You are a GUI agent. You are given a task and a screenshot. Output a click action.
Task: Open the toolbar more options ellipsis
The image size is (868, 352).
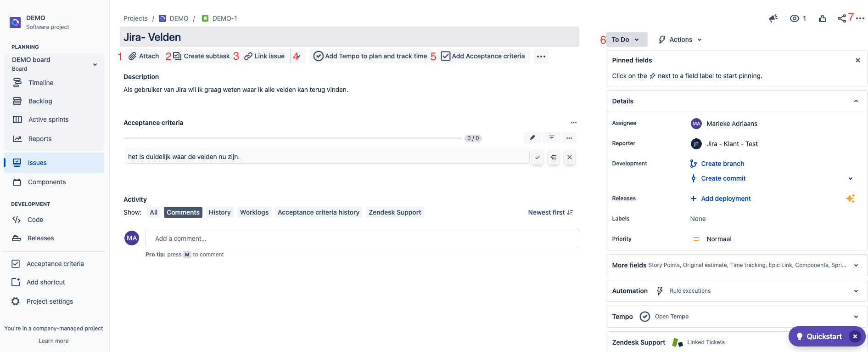541,56
